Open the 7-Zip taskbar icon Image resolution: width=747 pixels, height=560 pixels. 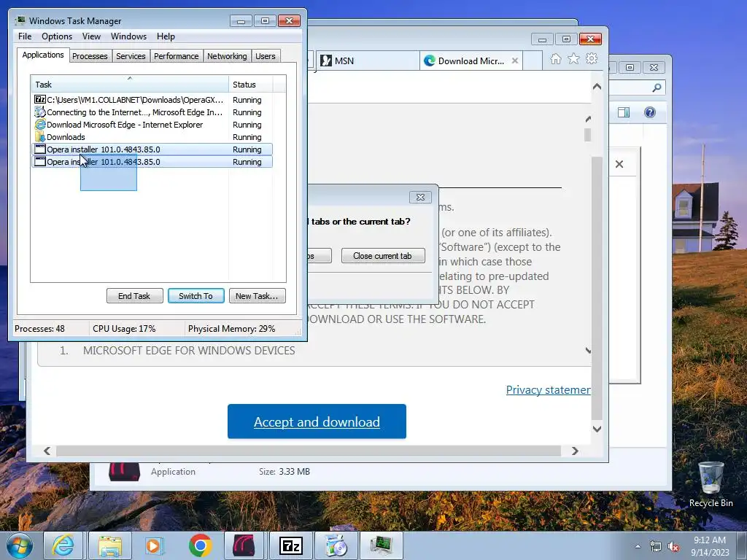click(290, 545)
